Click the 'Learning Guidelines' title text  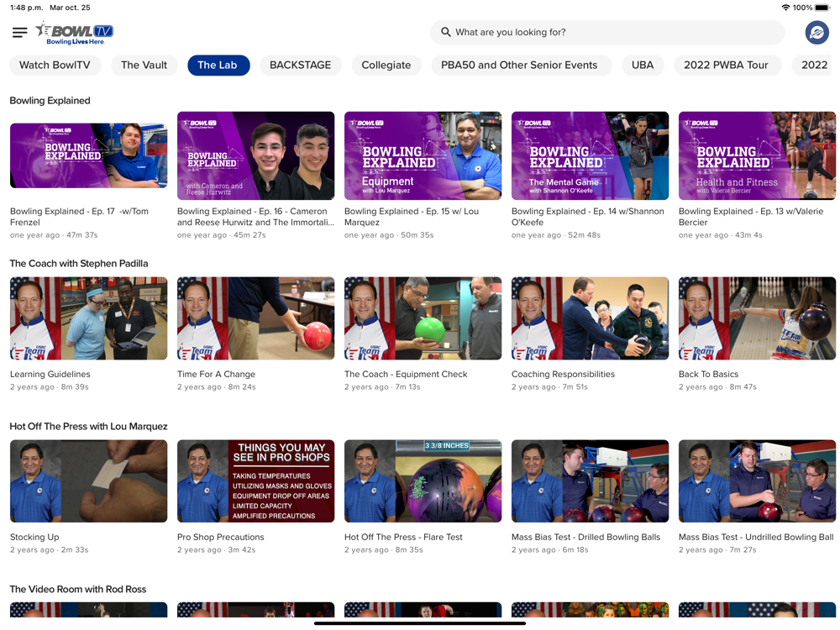coord(50,374)
